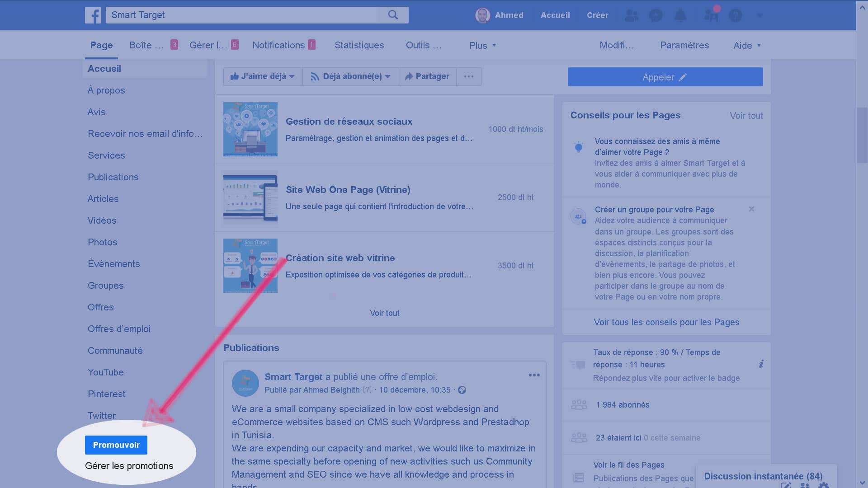Click the lightbulb tip icon
This screenshot has height=488, width=868.
coord(579,147)
